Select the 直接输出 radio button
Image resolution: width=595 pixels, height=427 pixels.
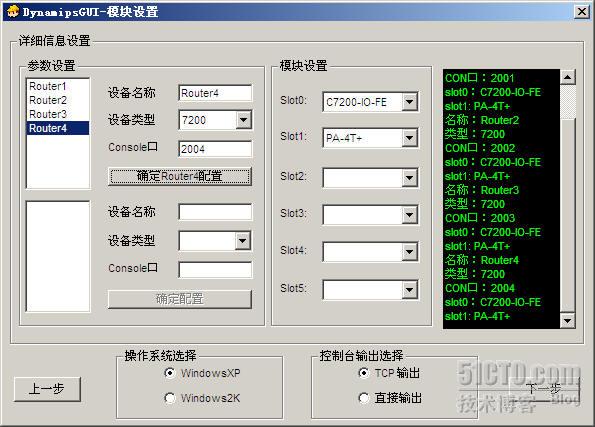tap(364, 398)
